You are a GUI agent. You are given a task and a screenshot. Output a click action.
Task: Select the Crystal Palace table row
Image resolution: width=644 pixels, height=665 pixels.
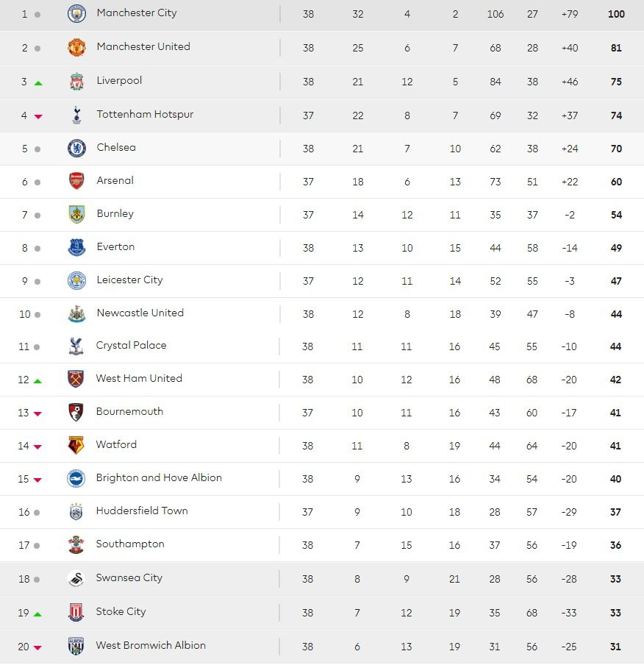(322, 346)
